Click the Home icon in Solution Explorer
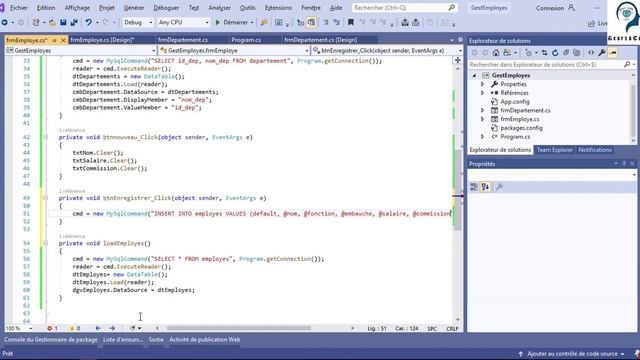The image size is (640, 360). click(496, 53)
